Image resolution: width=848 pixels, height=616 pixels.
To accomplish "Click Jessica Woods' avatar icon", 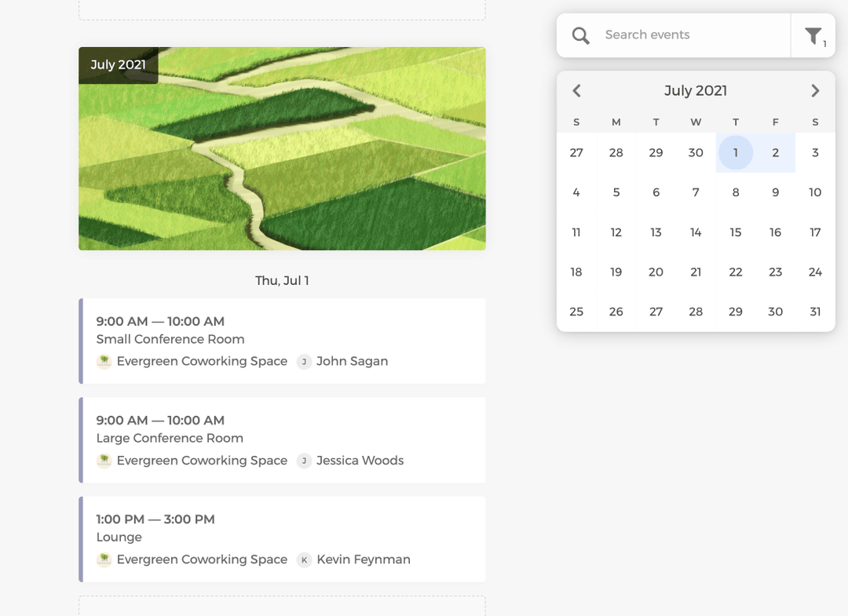I will pyautogui.click(x=304, y=461).
